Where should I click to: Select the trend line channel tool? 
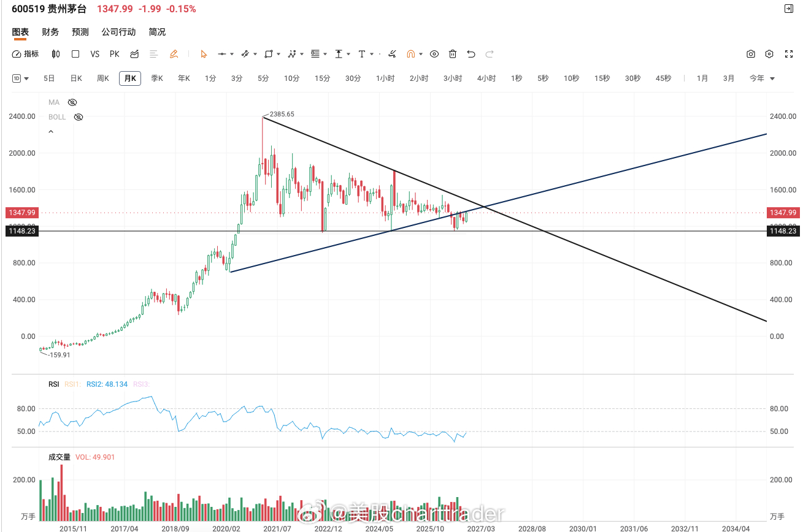tap(245, 54)
